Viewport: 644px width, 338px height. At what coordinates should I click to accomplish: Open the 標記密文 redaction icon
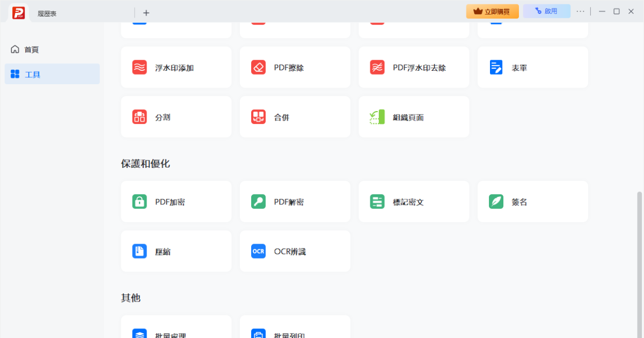pyautogui.click(x=377, y=202)
